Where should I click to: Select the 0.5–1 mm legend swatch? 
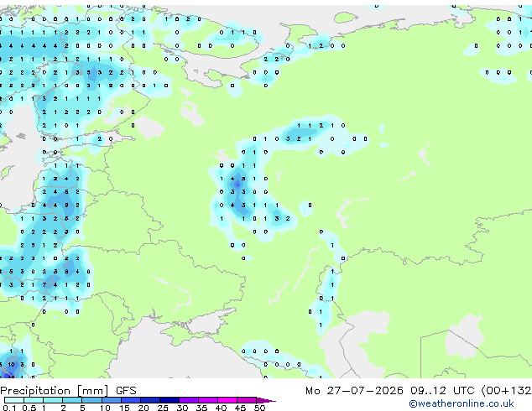pos(34,400)
